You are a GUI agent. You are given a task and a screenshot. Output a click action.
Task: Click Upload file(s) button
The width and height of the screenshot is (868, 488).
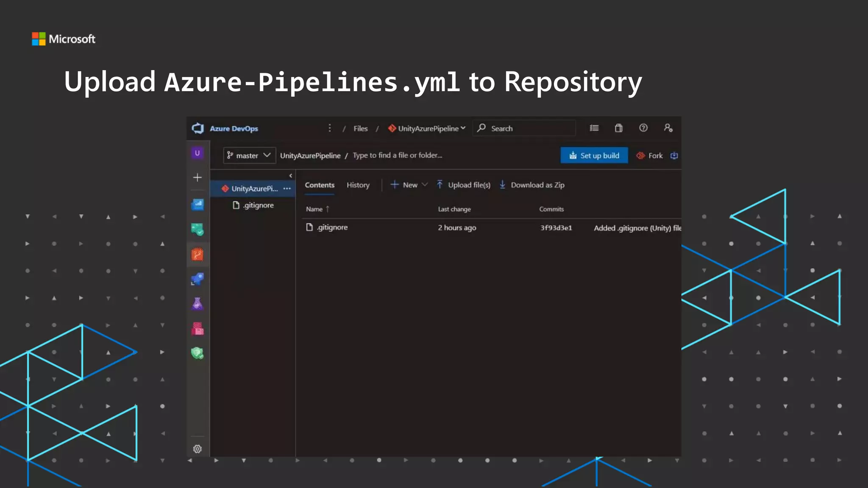click(463, 185)
